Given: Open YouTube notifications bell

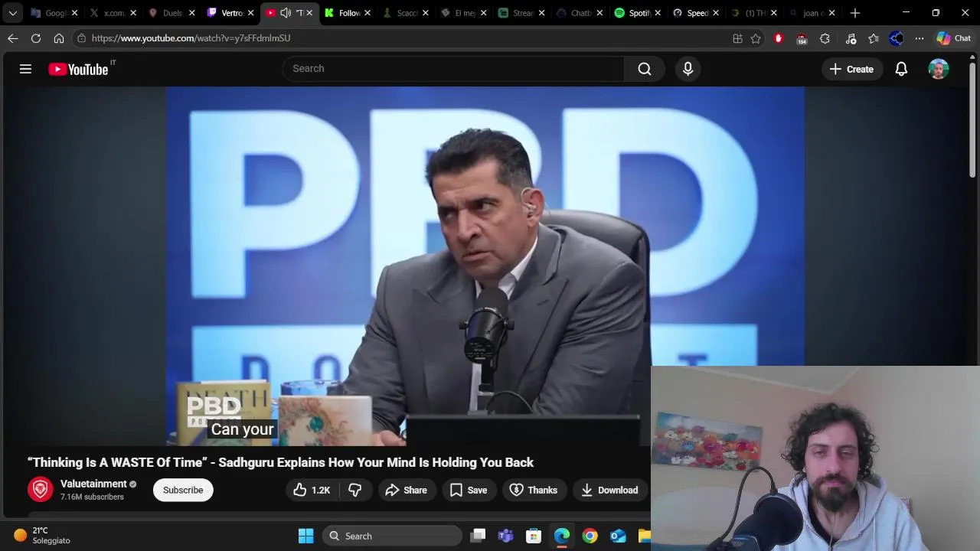Looking at the screenshot, I should pos(901,69).
